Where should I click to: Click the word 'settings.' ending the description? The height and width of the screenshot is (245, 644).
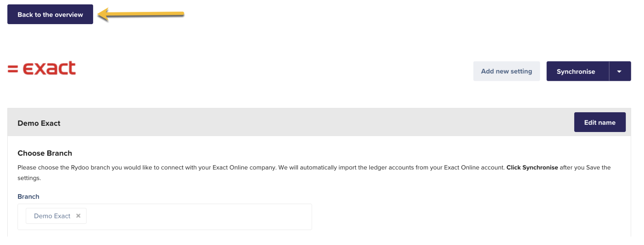pyautogui.click(x=29, y=178)
